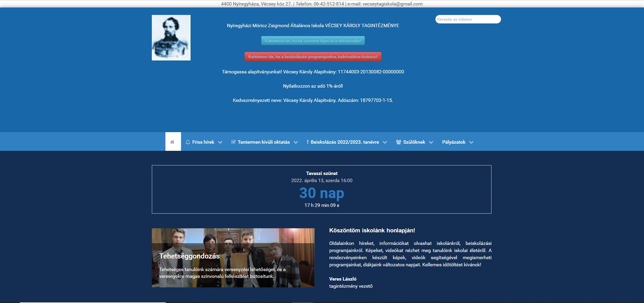
Task: Click the red beiskolázási programok button
Action: [313, 57]
